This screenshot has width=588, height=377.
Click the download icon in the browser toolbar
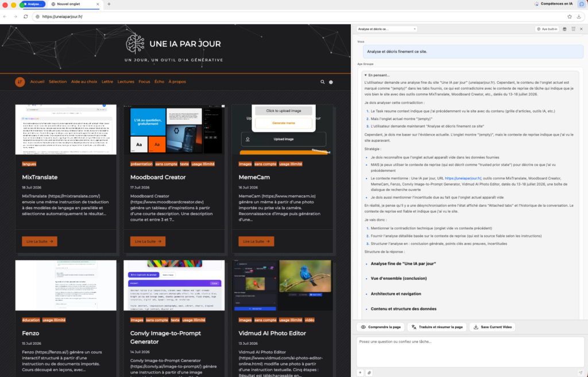point(579,17)
